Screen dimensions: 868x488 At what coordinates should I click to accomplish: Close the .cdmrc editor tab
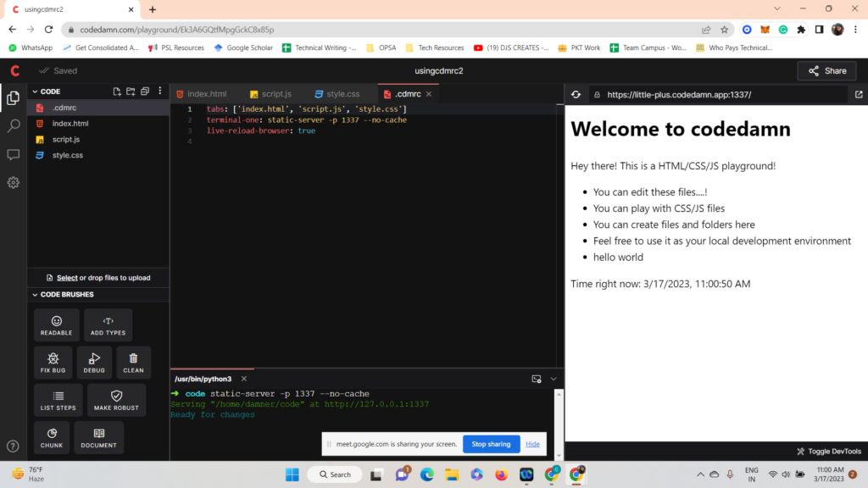pos(429,94)
